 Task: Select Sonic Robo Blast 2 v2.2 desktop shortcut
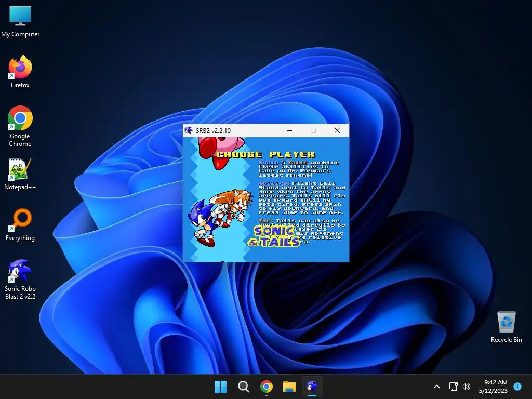[x=20, y=280]
